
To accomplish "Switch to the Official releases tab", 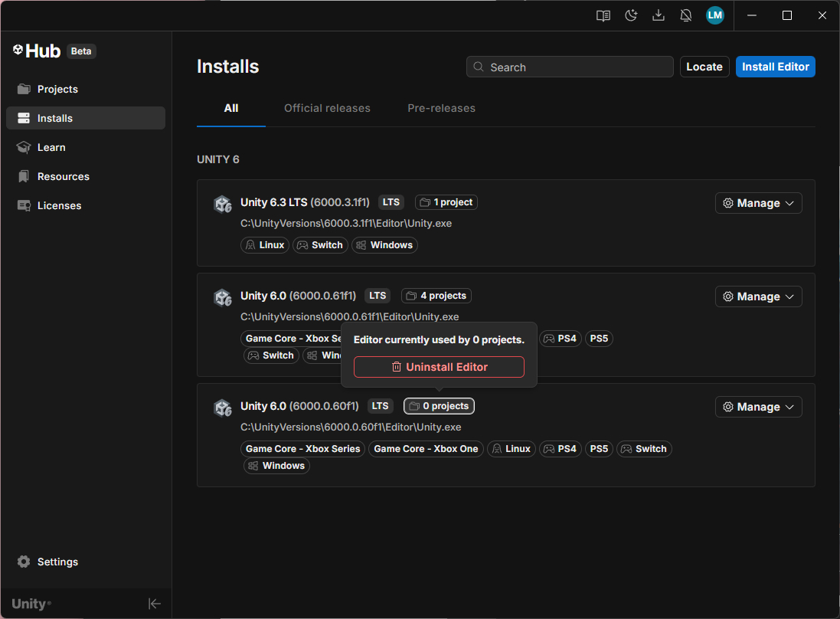I will click(327, 108).
